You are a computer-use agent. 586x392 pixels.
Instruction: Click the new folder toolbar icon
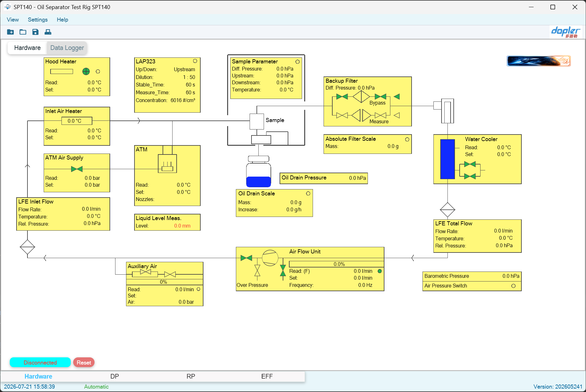pyautogui.click(x=10, y=32)
